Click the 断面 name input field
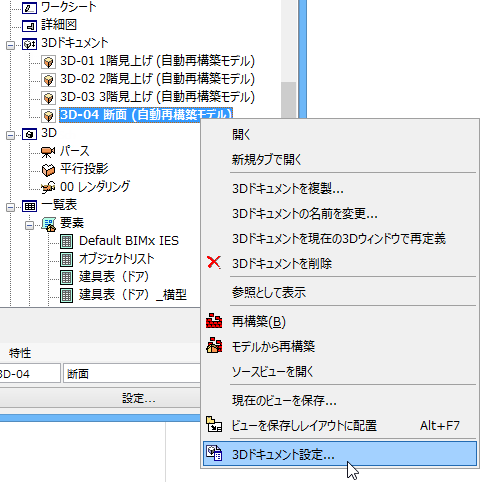 click(132, 373)
